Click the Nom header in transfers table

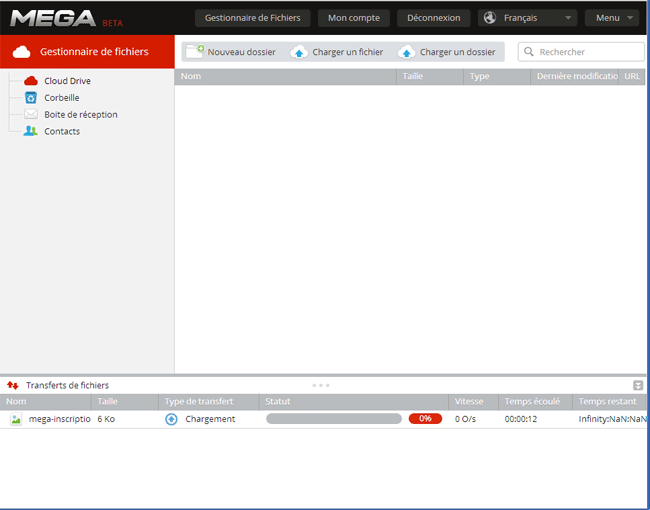[x=46, y=401]
